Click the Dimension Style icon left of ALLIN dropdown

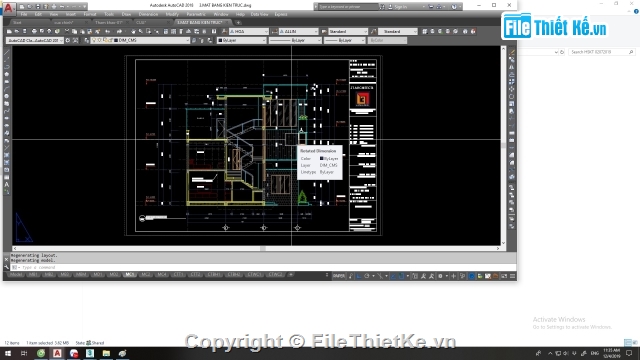(275, 31)
